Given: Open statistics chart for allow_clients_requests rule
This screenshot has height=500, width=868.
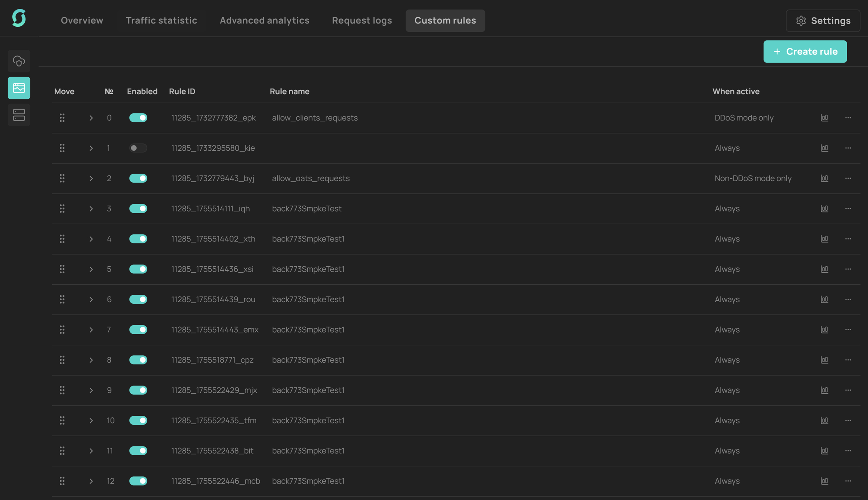Looking at the screenshot, I should tap(824, 118).
